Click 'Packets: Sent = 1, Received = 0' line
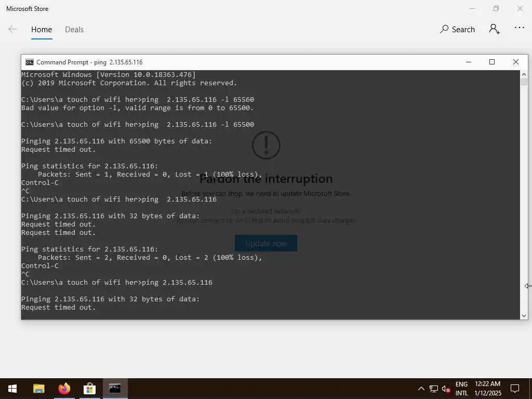 [150, 175]
